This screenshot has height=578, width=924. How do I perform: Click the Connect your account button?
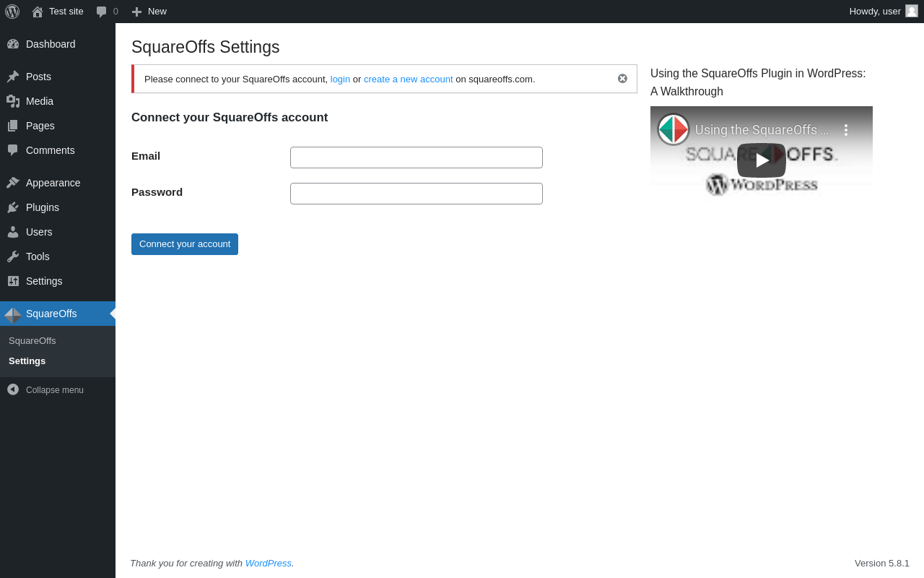click(185, 244)
